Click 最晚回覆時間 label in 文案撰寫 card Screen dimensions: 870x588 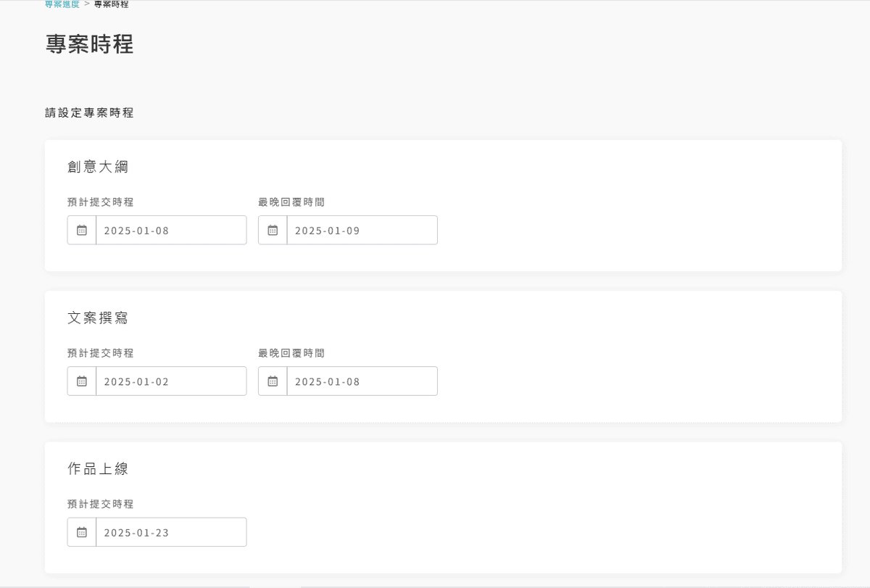tap(291, 353)
